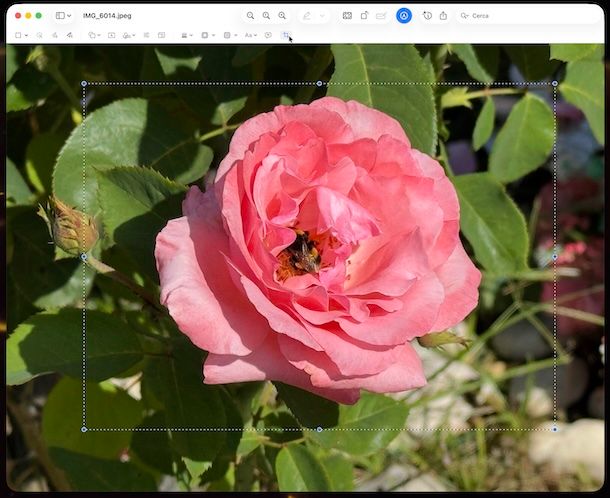Click the IMG_6014.jpeg window title
The height and width of the screenshot is (498, 610).
pos(107,16)
